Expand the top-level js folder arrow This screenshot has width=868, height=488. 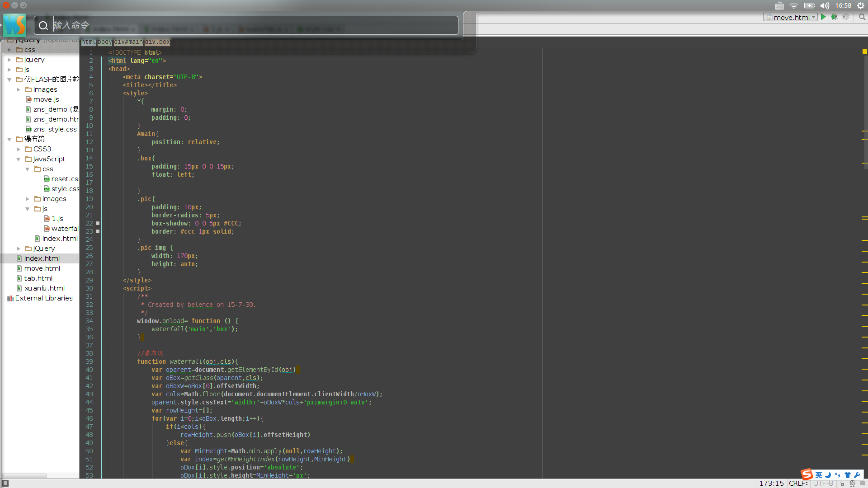click(9, 70)
